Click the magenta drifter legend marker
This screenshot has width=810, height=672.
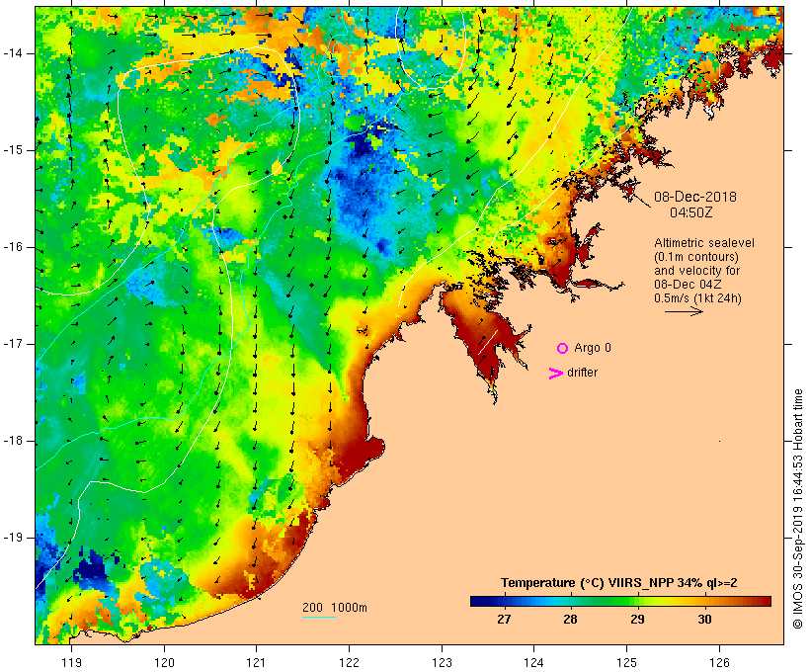(x=555, y=374)
